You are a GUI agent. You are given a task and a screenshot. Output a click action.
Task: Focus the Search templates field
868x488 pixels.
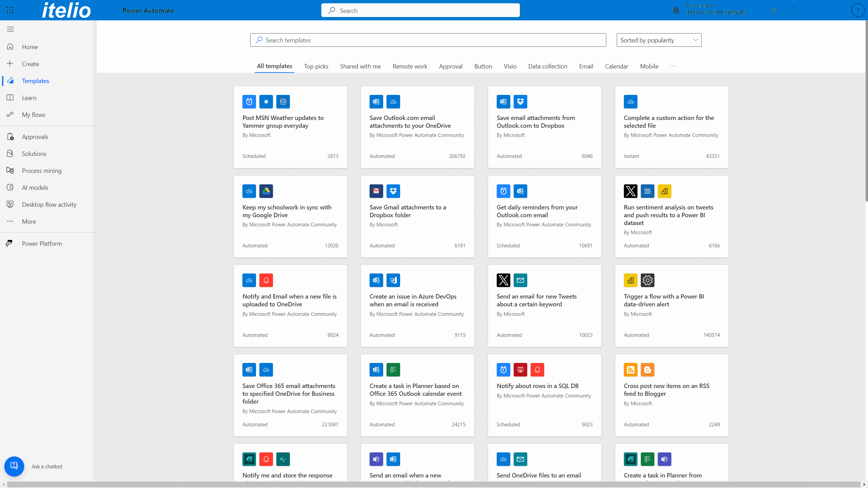pyautogui.click(x=428, y=40)
